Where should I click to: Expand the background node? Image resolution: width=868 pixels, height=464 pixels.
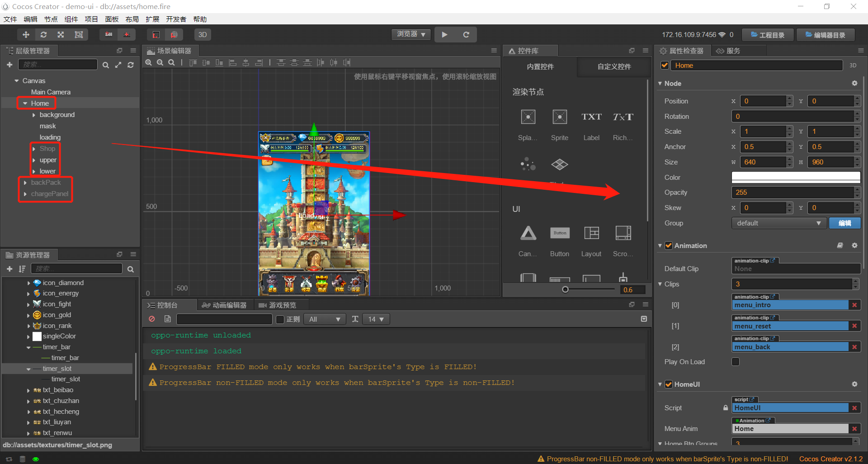[x=34, y=115]
